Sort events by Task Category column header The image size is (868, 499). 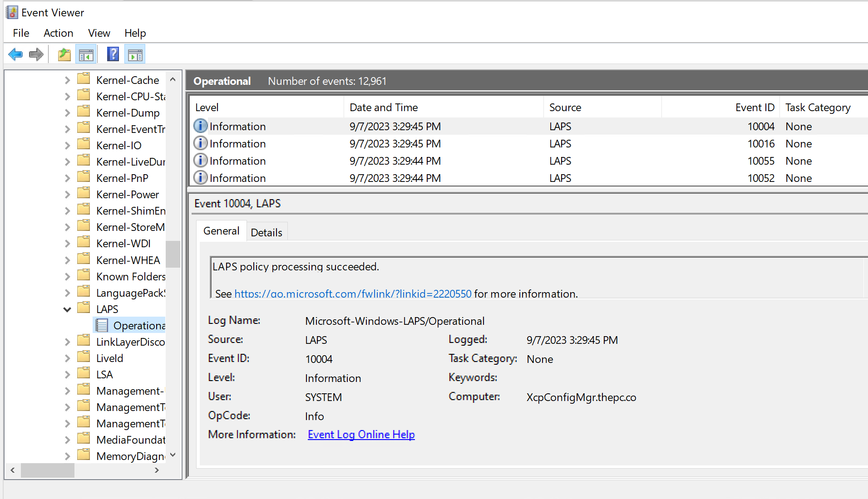pos(824,108)
